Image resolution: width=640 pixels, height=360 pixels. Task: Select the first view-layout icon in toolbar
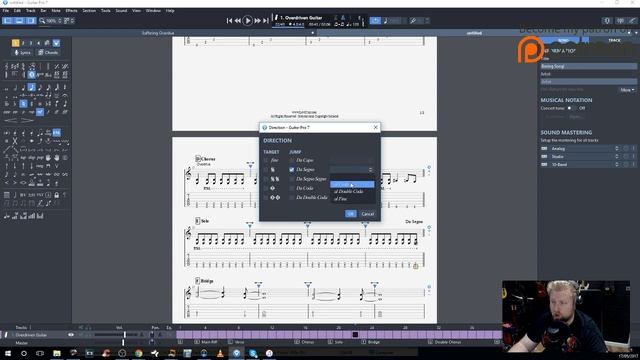(x=8, y=20)
